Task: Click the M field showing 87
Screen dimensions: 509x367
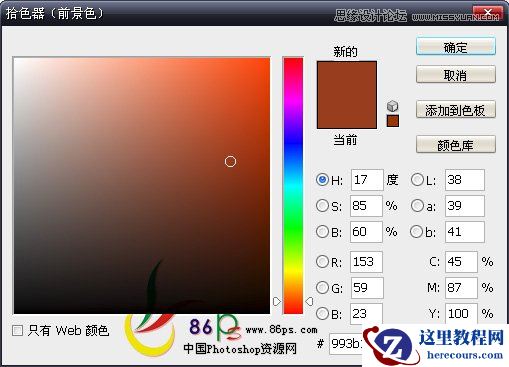Action: [x=461, y=287]
